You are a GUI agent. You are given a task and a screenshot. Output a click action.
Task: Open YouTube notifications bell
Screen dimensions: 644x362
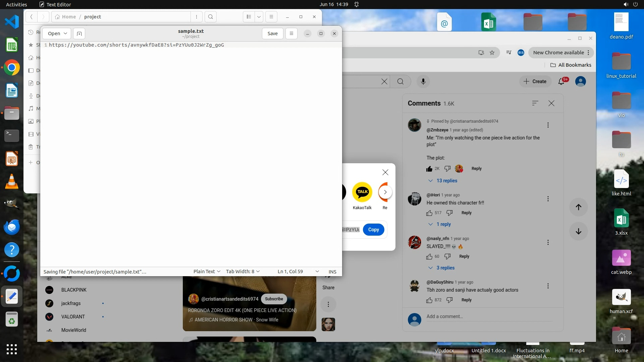click(x=561, y=81)
